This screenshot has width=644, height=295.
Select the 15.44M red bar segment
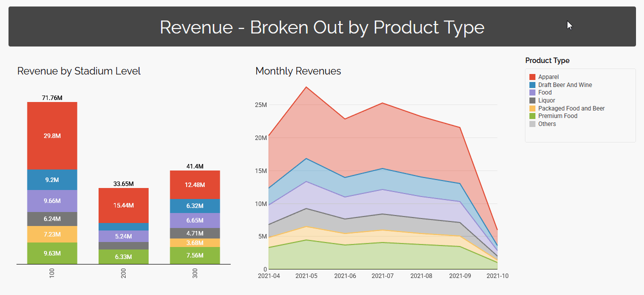click(124, 205)
